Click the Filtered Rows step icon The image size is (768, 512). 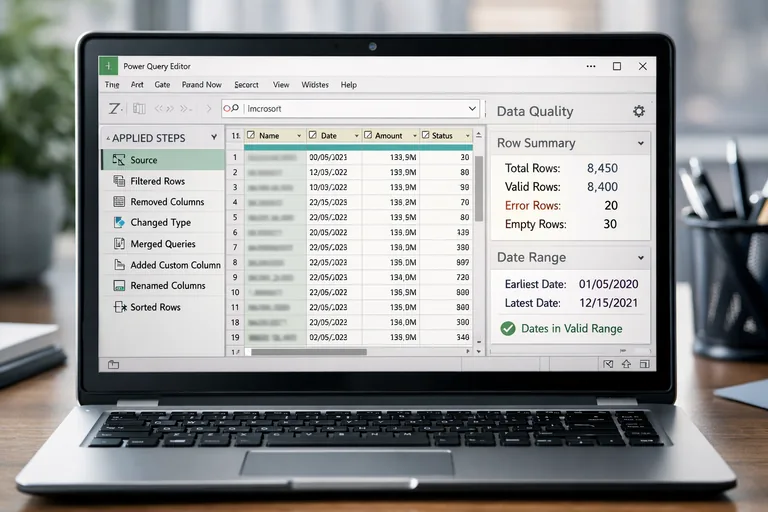pos(119,181)
